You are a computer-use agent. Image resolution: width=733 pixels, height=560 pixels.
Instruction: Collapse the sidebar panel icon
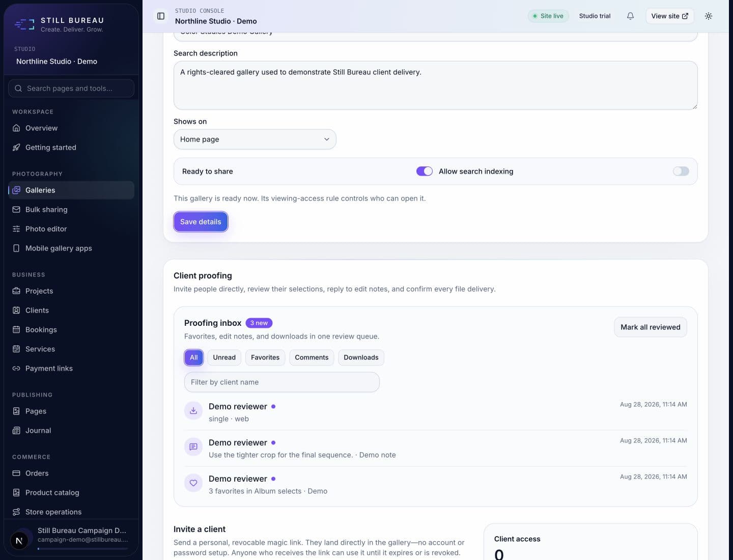click(161, 16)
